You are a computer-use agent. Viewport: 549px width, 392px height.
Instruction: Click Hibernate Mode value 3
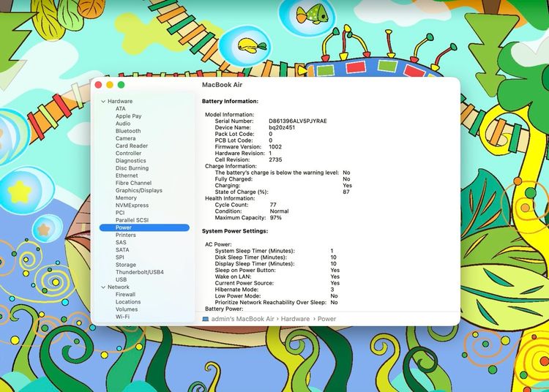(332, 290)
